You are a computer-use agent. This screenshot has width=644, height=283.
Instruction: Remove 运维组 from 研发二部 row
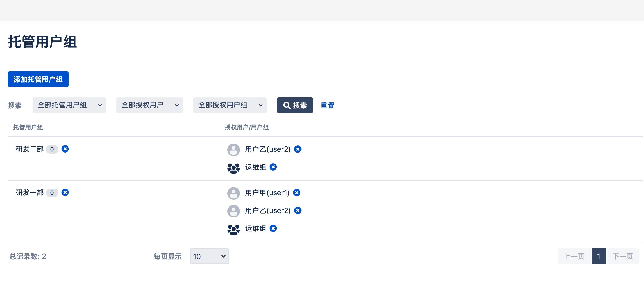[x=273, y=167]
